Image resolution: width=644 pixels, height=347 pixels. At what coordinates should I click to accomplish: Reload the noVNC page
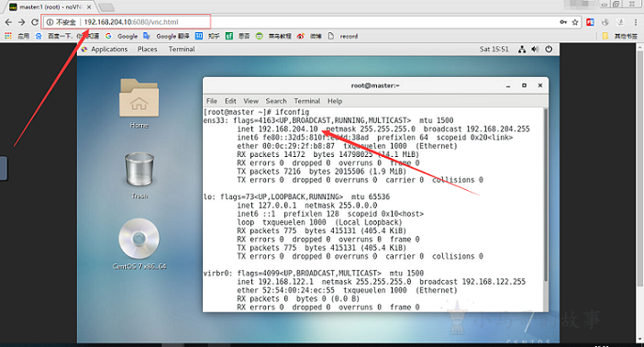point(35,22)
